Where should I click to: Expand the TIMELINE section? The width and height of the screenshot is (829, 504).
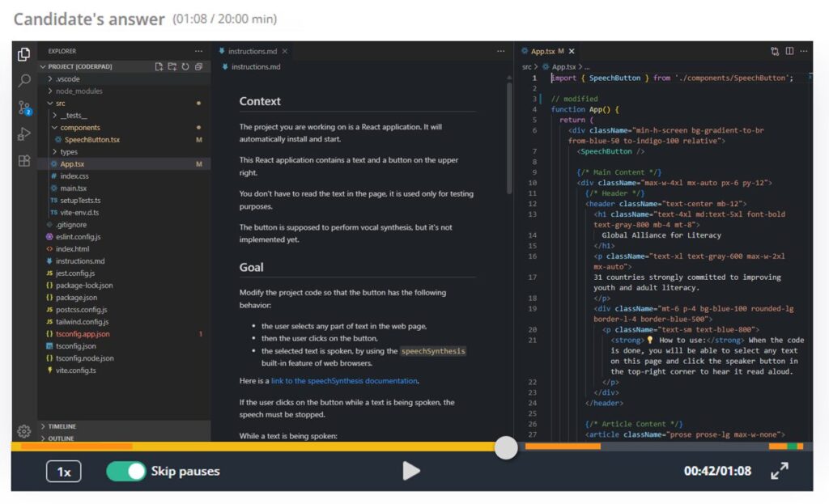[65, 426]
